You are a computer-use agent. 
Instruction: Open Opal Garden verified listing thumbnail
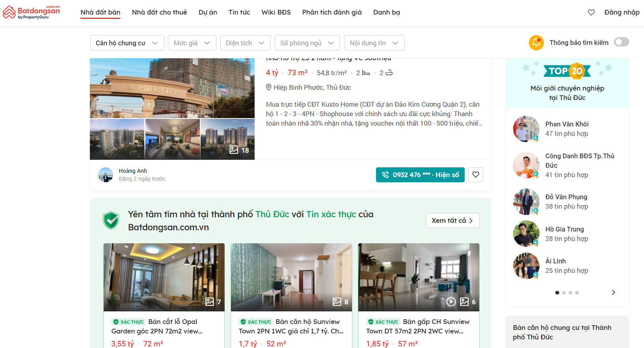[x=164, y=277]
